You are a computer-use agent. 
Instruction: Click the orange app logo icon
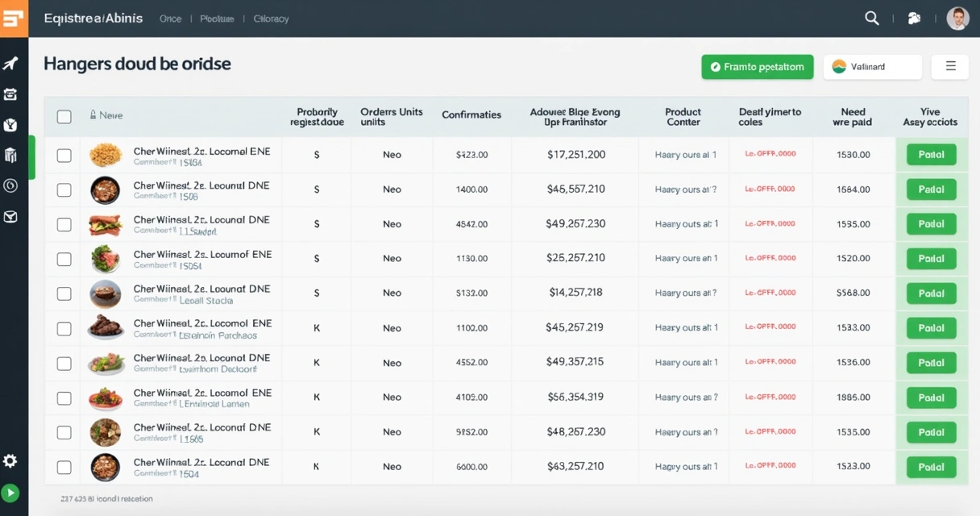point(14,19)
